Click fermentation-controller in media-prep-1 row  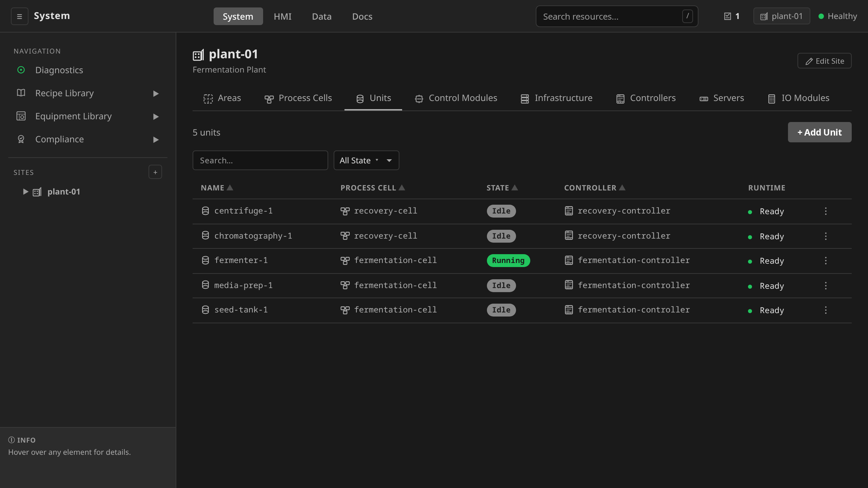pos(634,285)
